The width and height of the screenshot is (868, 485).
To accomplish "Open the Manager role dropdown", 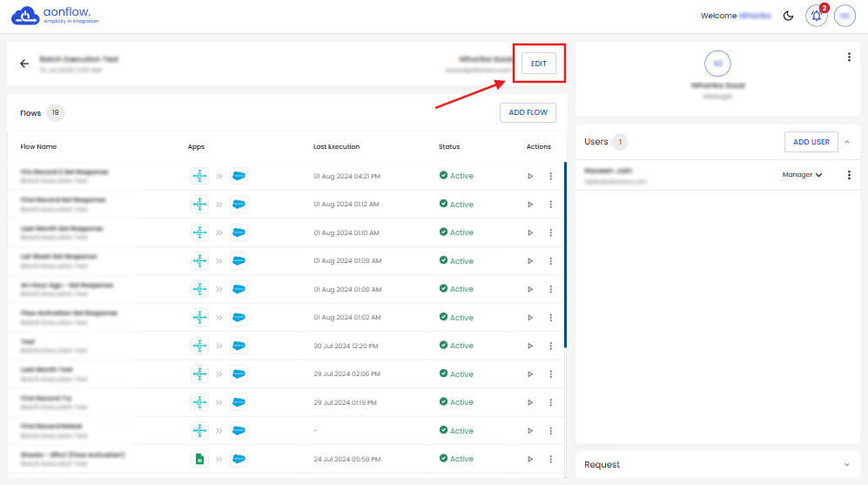I will [802, 175].
